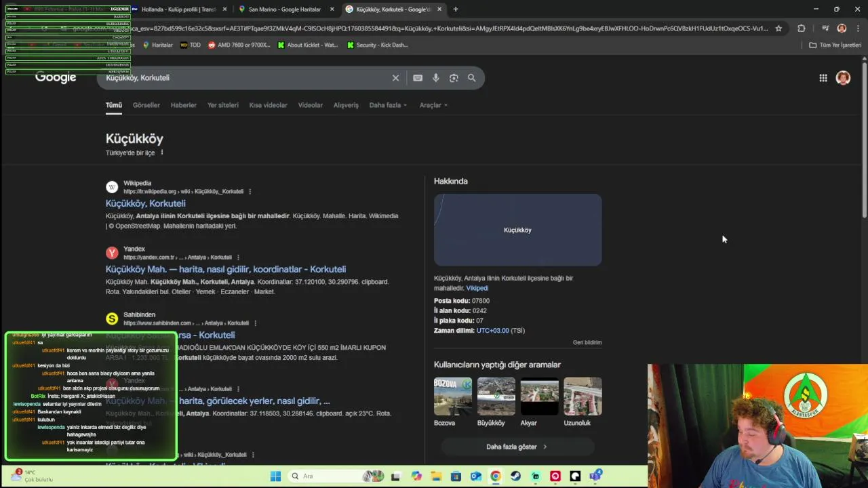Click the Geri bildirim feedback link
This screenshot has height=488, width=868.
(x=587, y=342)
